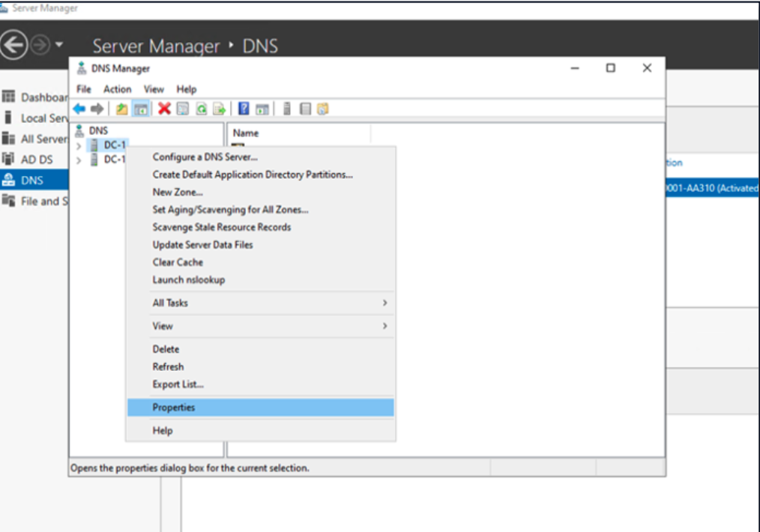Click the Up One Level folder icon
The height and width of the screenshot is (532, 760).
point(121,109)
